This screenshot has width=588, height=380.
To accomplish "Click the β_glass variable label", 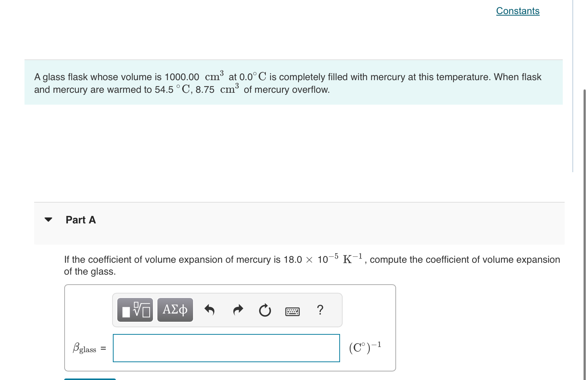I will point(85,348).
